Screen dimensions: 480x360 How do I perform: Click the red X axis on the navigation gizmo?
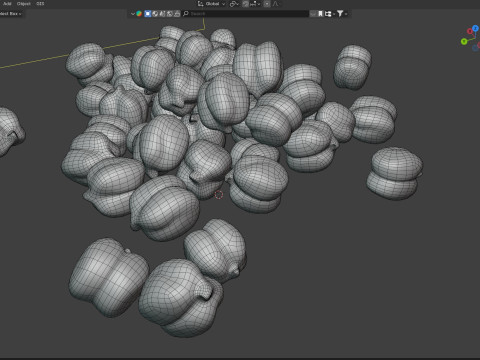470,31
